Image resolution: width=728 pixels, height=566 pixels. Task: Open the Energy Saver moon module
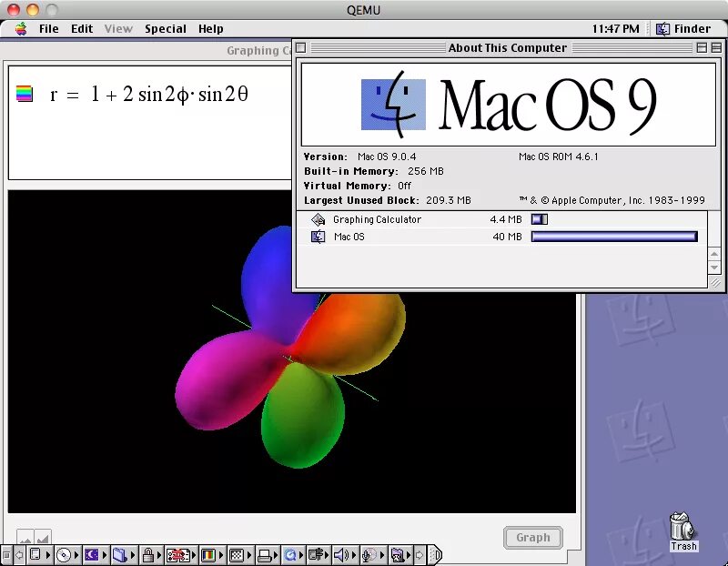(95, 555)
